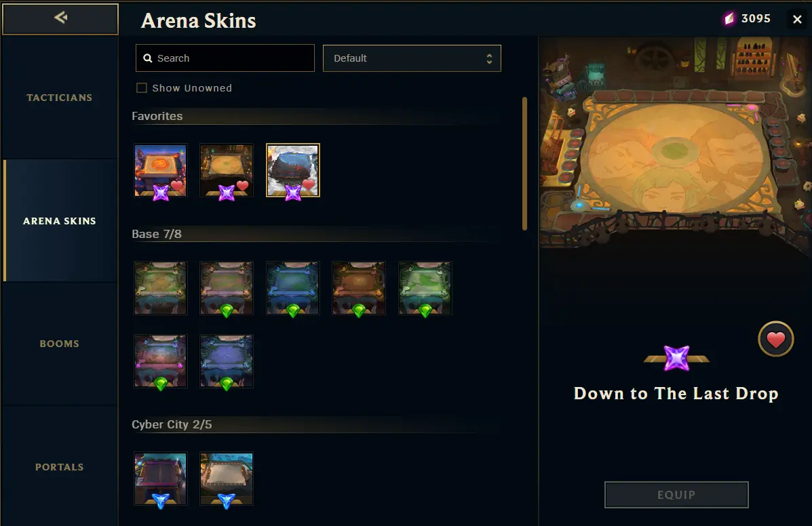Click the skin list scrollbar

pos(524,163)
